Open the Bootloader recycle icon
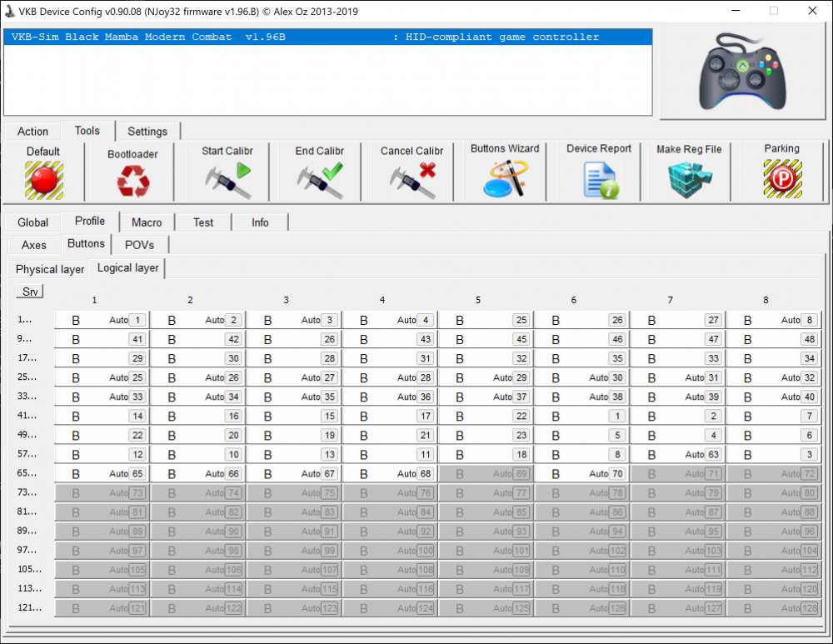Viewport: 833px width, 644px height. point(132,180)
